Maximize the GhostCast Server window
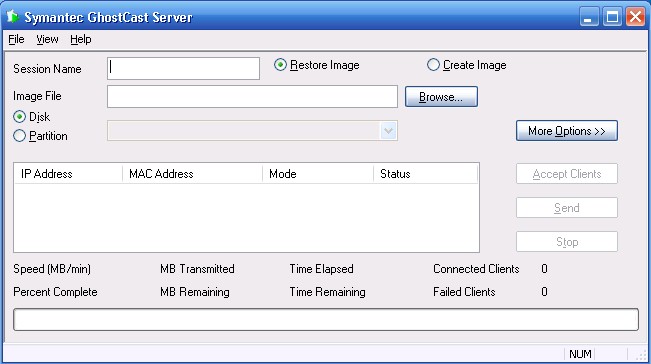Screen dimensions: 651x364 coord(612,17)
